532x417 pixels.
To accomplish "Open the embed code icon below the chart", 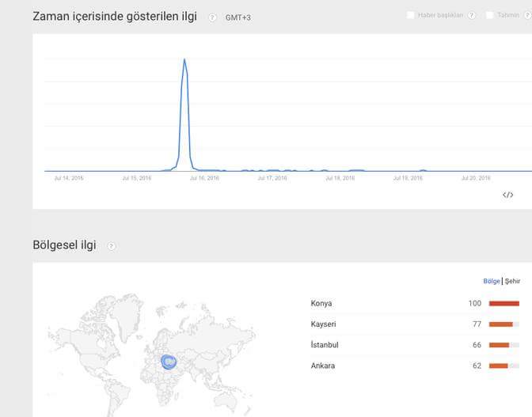I will coord(507,195).
